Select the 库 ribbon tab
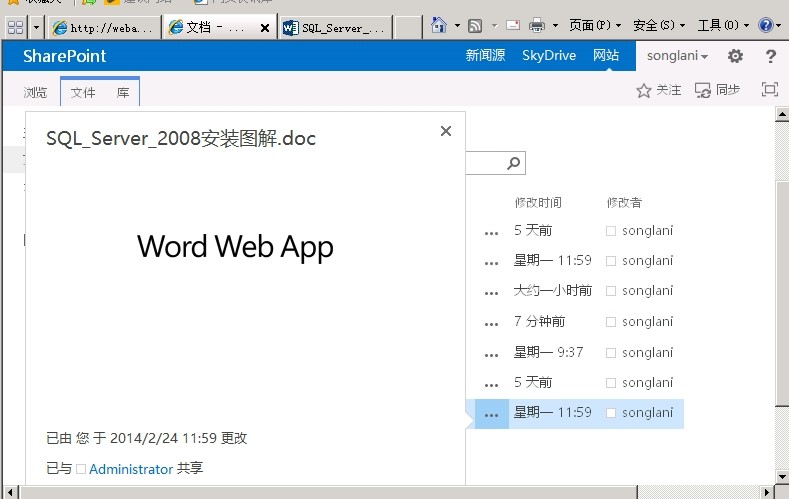The image size is (789, 499). tap(123, 93)
